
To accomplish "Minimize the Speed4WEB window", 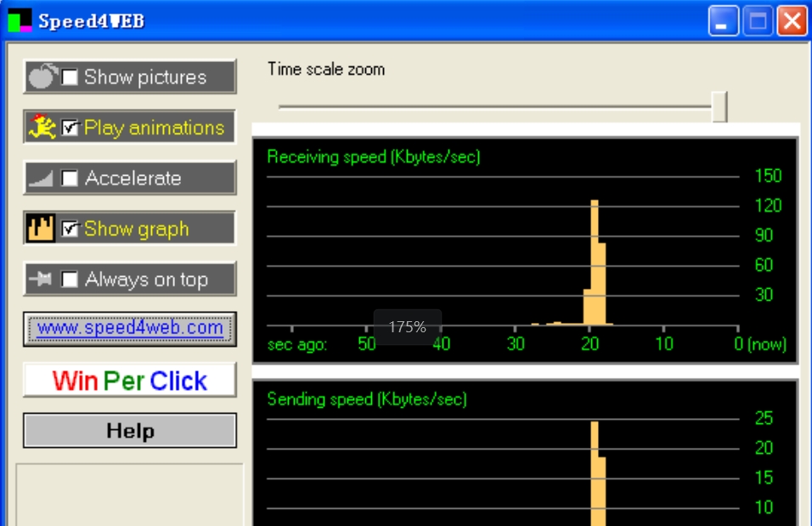I will point(724,20).
